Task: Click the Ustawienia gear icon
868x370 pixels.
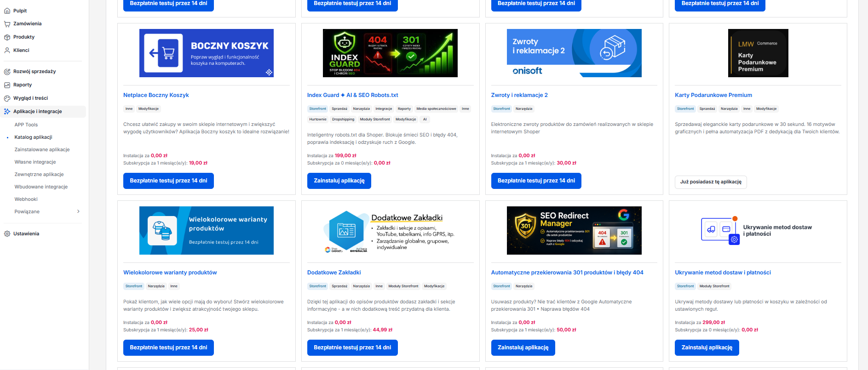Action: pyautogui.click(x=7, y=234)
